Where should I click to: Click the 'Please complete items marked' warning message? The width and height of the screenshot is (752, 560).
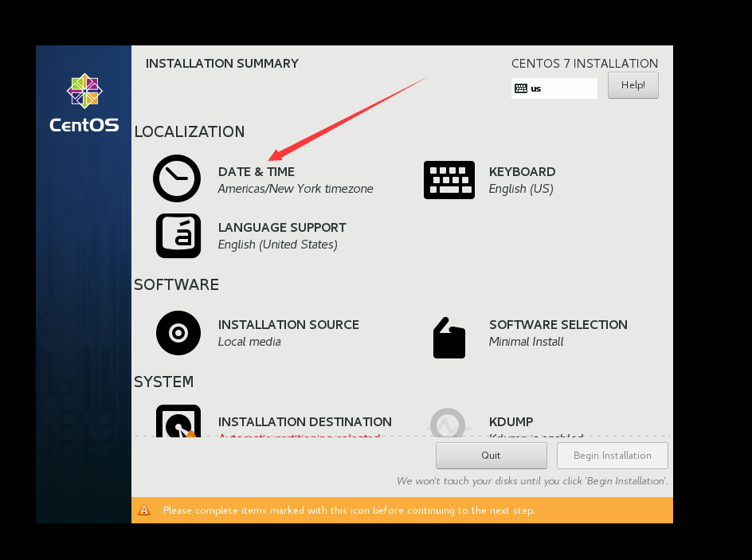click(x=349, y=510)
